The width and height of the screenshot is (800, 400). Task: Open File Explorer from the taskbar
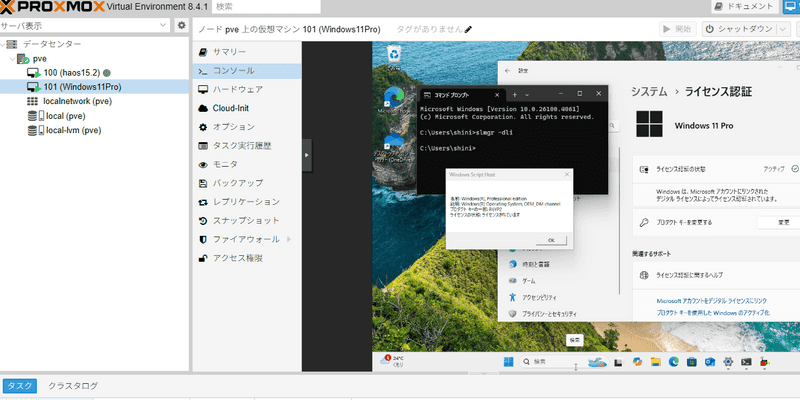pos(655,362)
